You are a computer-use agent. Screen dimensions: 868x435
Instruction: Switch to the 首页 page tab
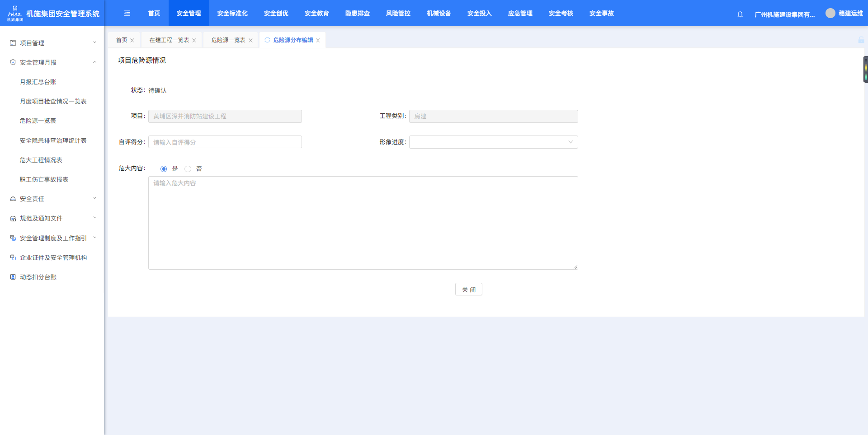pos(122,40)
